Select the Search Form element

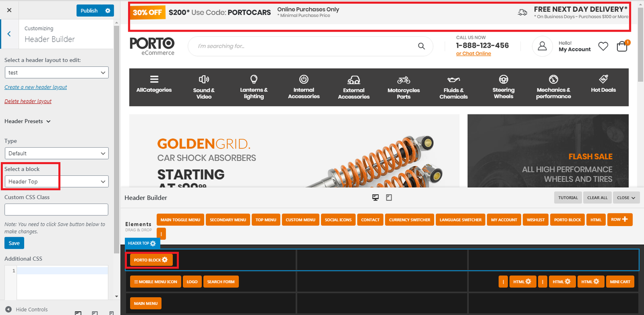(x=221, y=282)
